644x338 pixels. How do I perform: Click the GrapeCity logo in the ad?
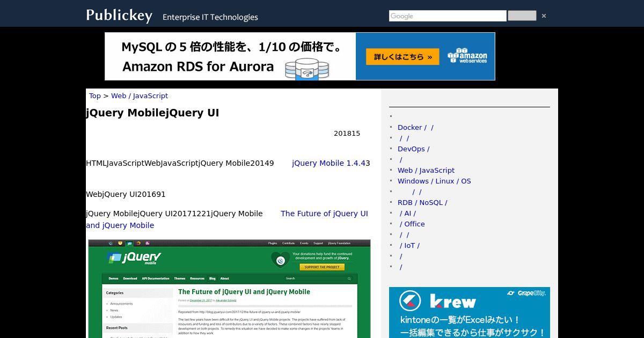pyautogui.click(x=527, y=293)
